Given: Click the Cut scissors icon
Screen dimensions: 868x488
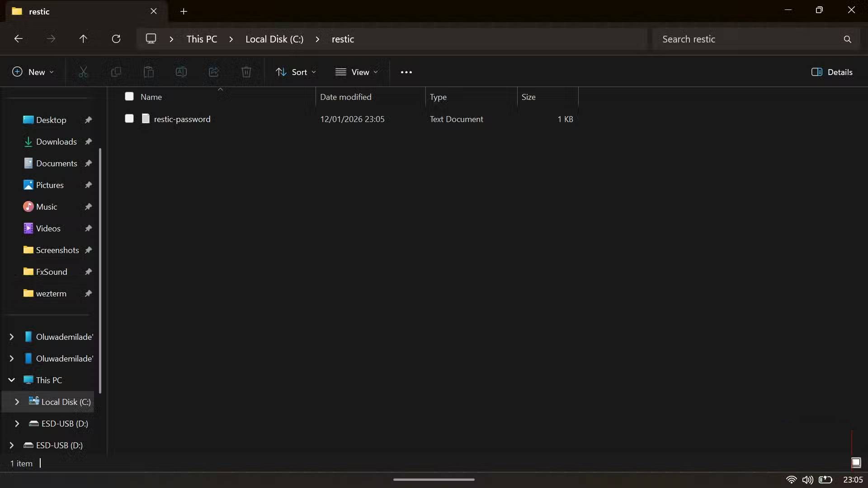Looking at the screenshot, I should pyautogui.click(x=83, y=72).
